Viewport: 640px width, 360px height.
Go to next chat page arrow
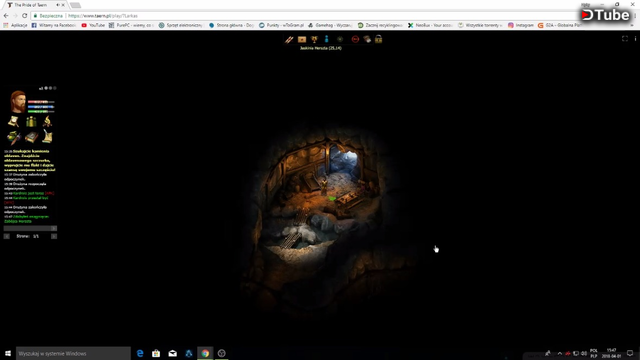[x=54, y=236]
